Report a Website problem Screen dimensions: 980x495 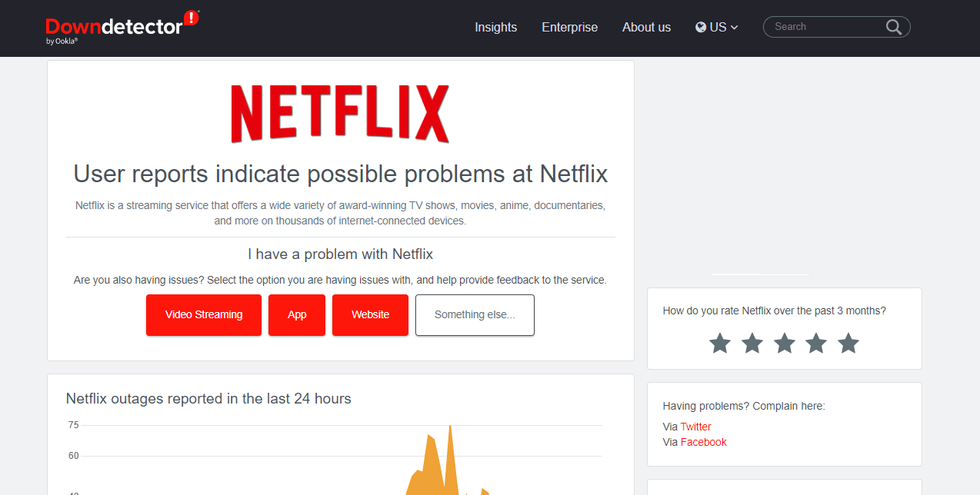coord(370,315)
